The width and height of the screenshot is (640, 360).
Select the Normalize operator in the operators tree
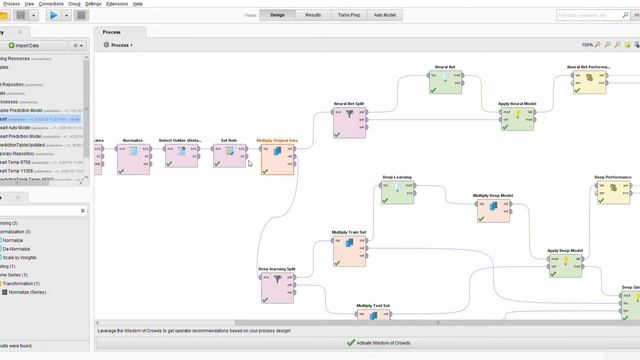pyautogui.click(x=12, y=240)
